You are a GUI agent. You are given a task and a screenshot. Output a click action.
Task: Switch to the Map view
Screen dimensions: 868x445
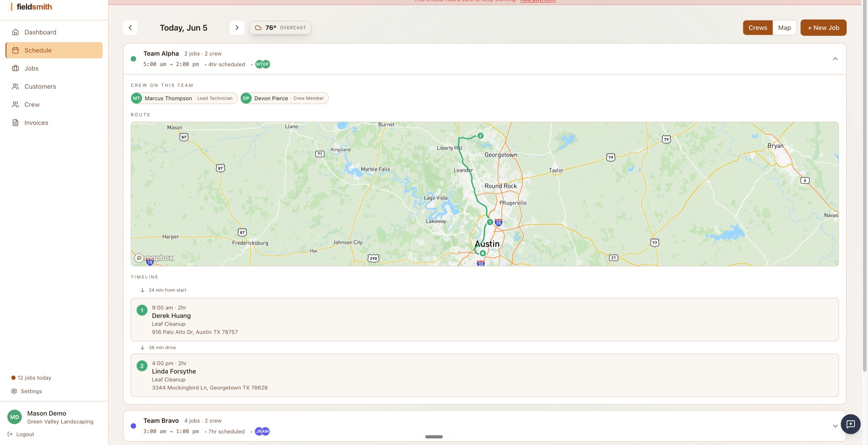click(784, 28)
